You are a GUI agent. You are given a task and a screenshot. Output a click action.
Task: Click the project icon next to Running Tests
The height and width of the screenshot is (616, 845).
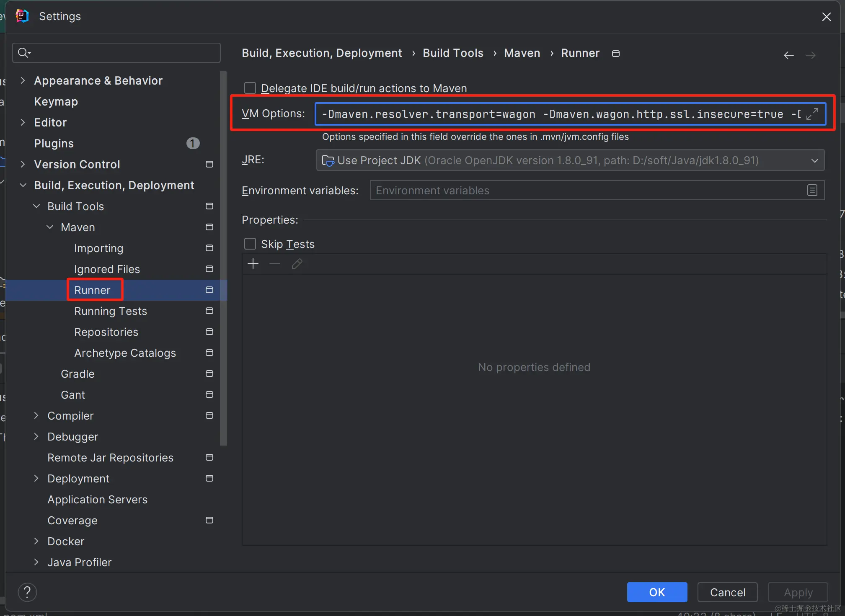tap(209, 311)
